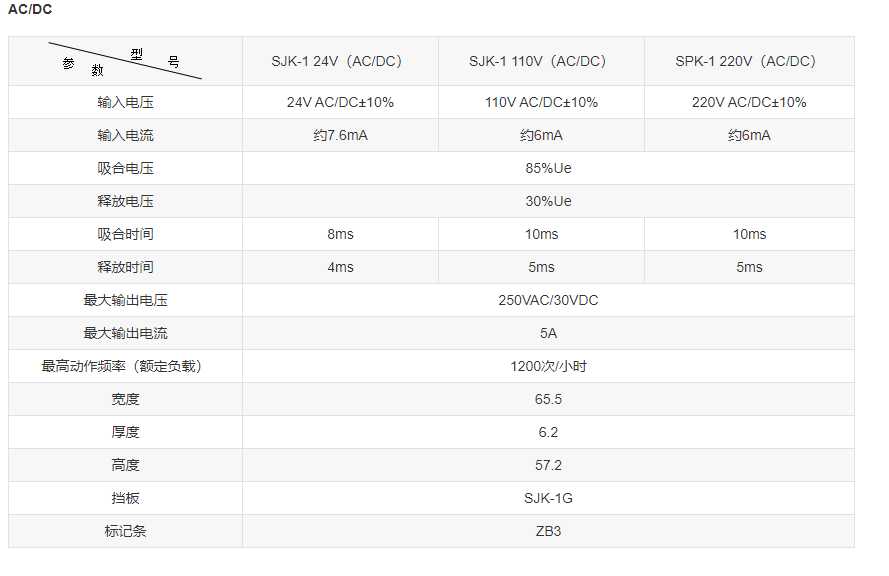Screen dimensions: 889x576
Task: Click the 110V AC/DC±10% input voltage cell
Action: click(x=541, y=102)
